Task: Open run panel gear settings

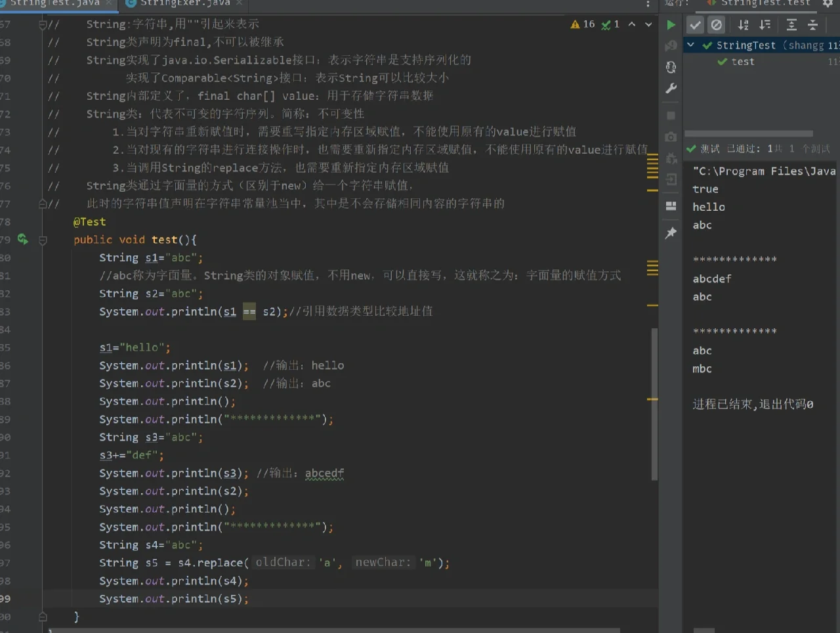Action: coord(828,3)
